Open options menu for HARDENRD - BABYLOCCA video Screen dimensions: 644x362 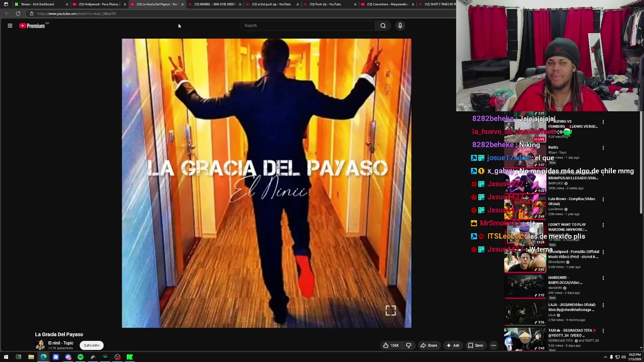[x=603, y=278]
